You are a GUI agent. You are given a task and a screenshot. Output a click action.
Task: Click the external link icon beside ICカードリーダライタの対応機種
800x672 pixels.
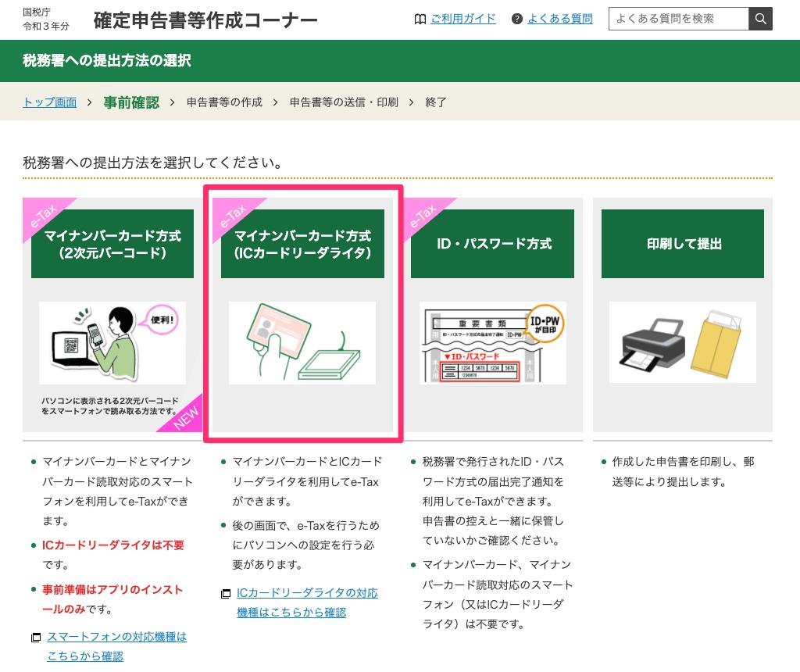click(x=226, y=594)
